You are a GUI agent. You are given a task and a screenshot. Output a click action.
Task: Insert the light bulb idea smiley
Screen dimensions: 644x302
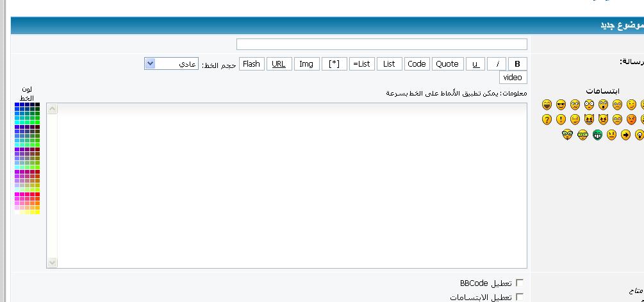639,135
